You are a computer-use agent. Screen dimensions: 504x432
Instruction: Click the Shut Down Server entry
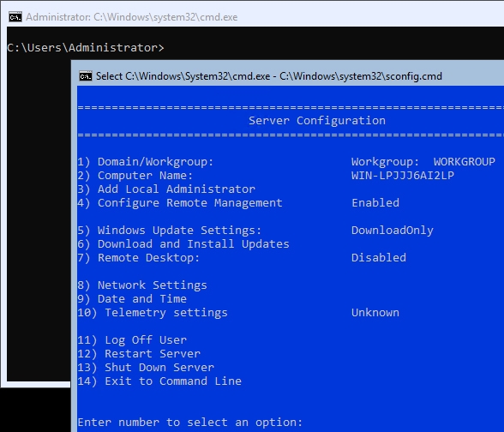pyautogui.click(x=146, y=368)
